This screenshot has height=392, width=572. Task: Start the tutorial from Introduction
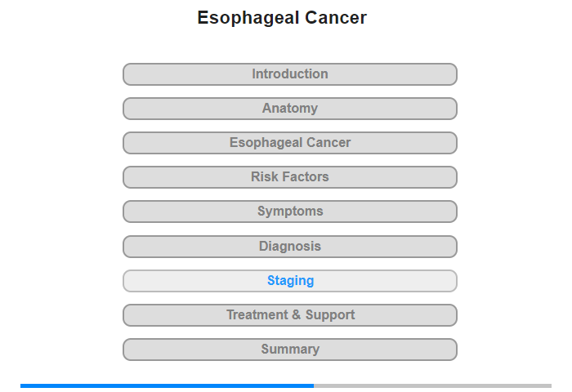[289, 74]
